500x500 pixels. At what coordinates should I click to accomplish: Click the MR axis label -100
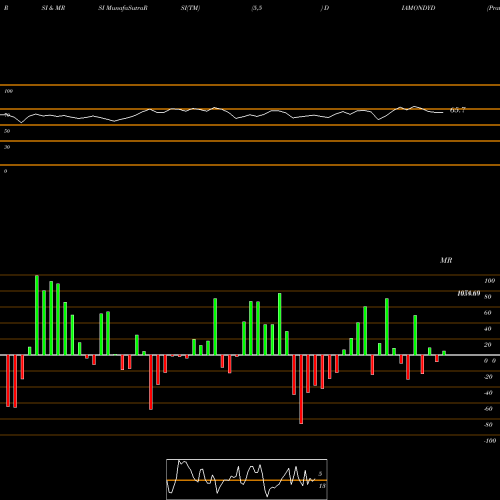[490, 441]
